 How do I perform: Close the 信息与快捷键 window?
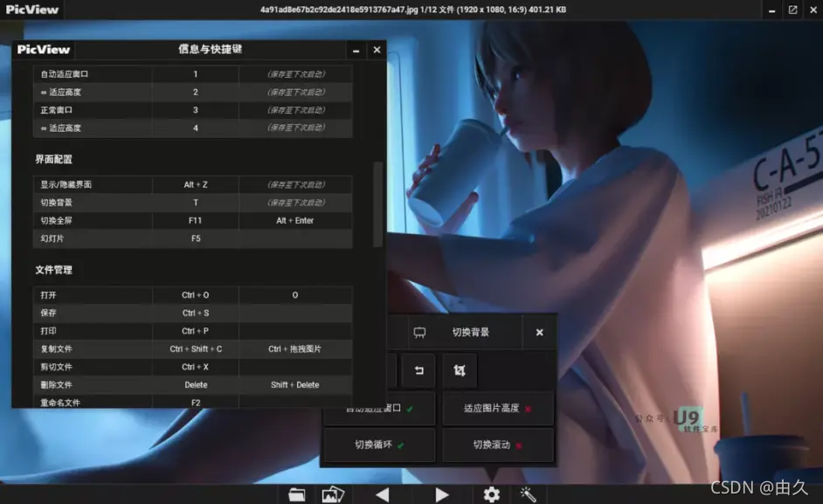(x=377, y=50)
